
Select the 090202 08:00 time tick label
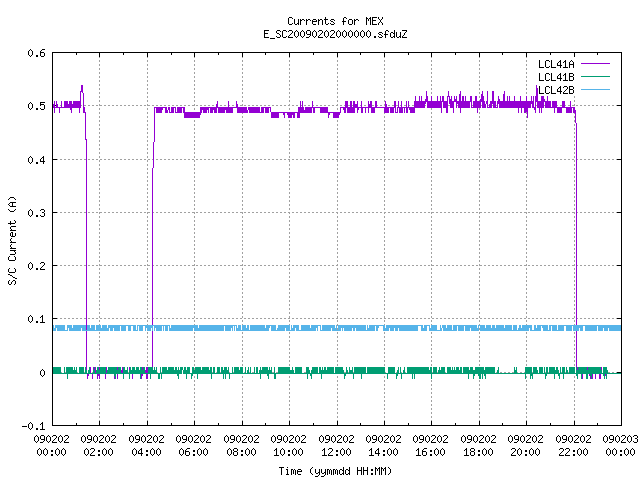(242, 445)
